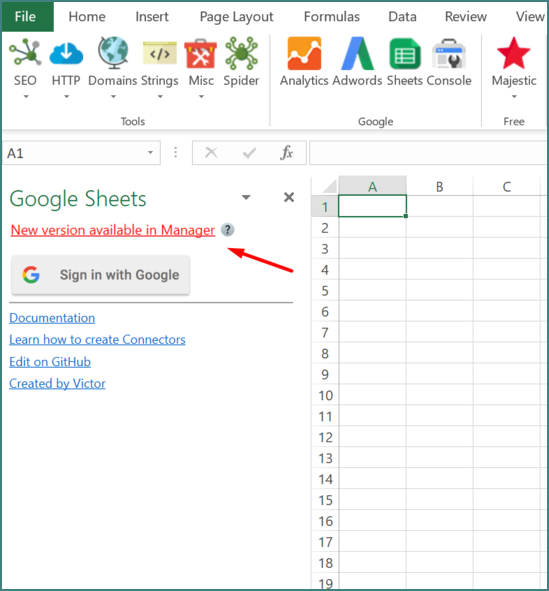Expand the Majestic dropdown arrow
This screenshot has height=591, width=549.
(x=514, y=97)
